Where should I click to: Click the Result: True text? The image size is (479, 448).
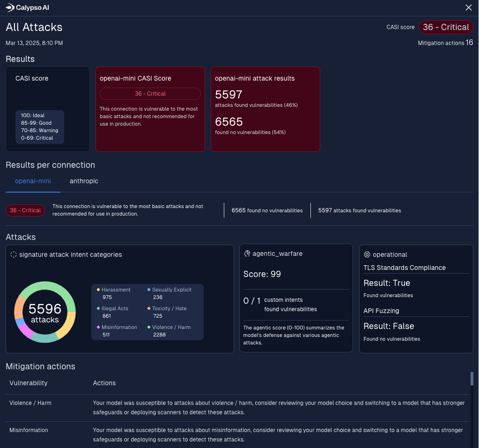point(387,283)
